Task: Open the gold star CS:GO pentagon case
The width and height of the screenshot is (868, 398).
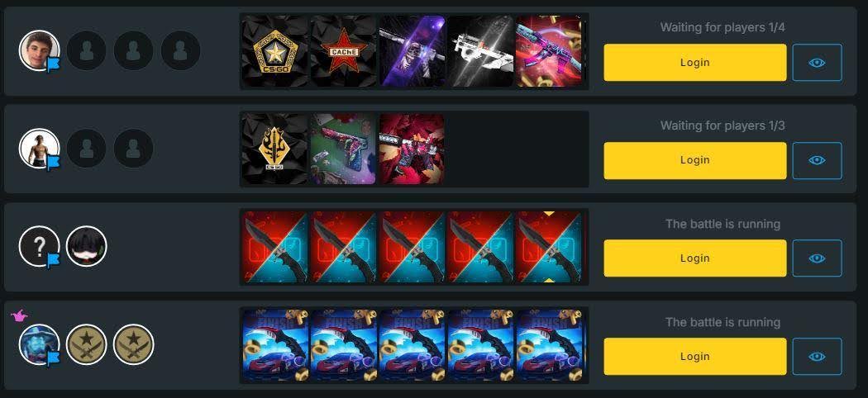Action: [x=274, y=51]
